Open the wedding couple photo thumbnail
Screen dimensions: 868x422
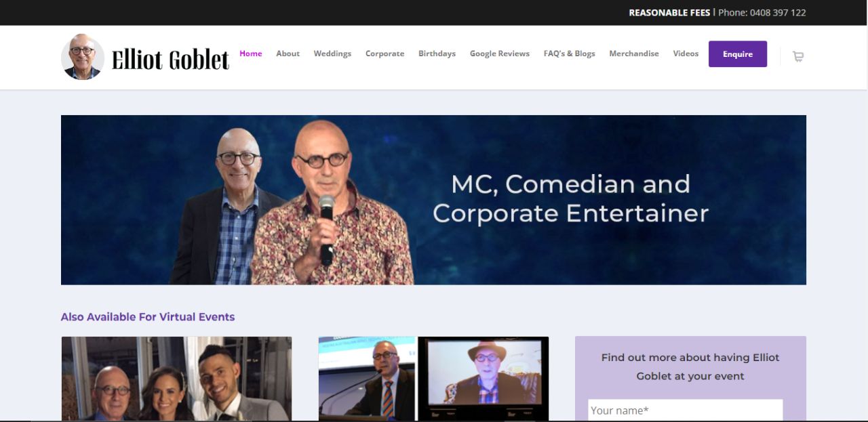tap(176, 379)
